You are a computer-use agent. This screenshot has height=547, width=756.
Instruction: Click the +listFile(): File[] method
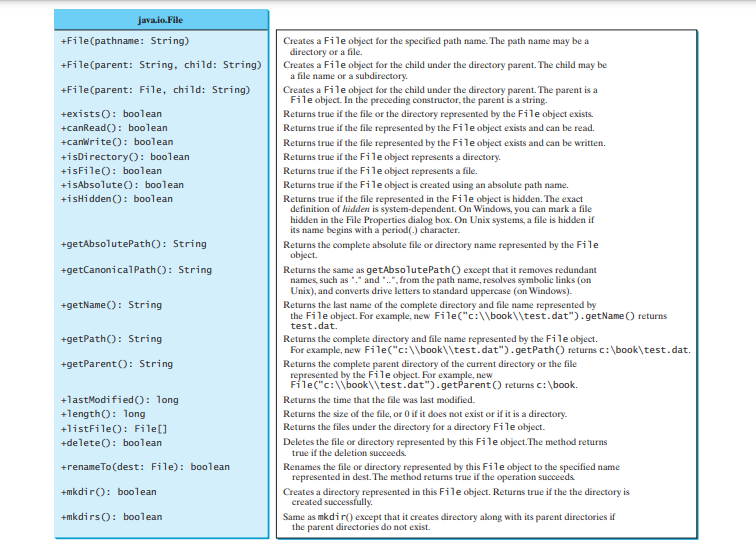click(x=114, y=429)
